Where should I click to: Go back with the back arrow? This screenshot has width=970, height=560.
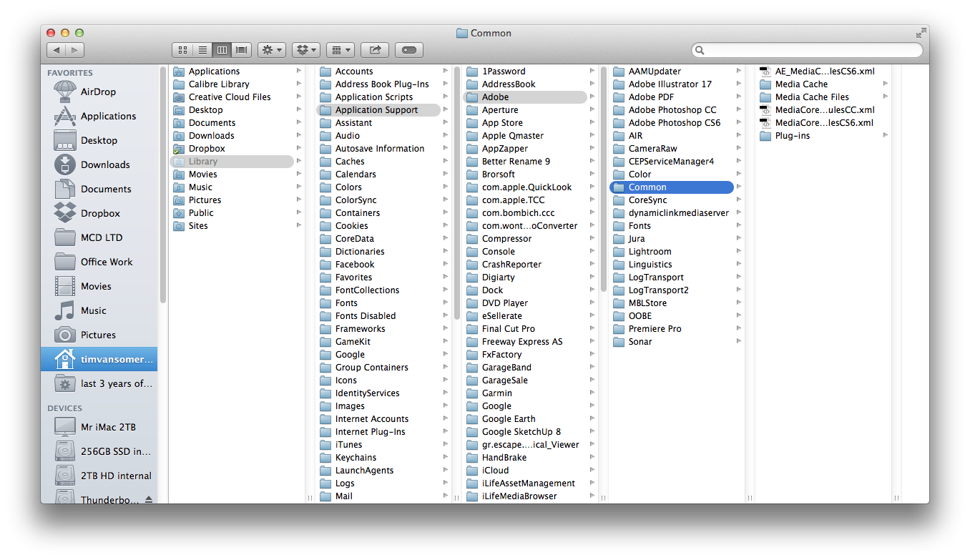tap(57, 50)
